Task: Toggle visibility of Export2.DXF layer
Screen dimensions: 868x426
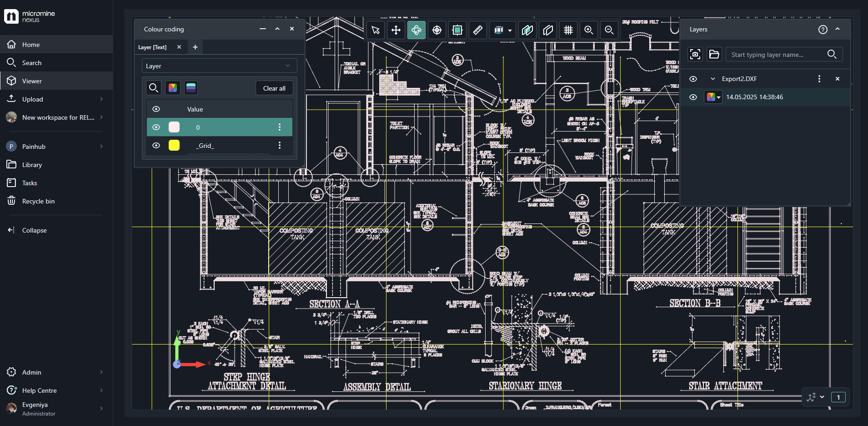Action: [x=693, y=79]
